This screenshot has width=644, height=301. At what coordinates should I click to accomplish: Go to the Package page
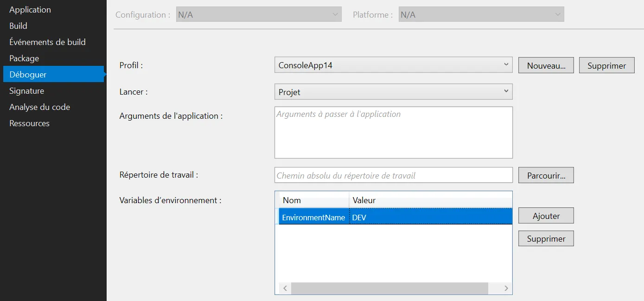click(x=24, y=58)
